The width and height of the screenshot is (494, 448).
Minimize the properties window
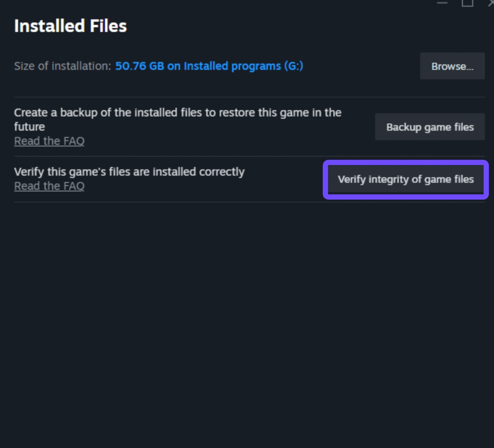click(x=442, y=3)
